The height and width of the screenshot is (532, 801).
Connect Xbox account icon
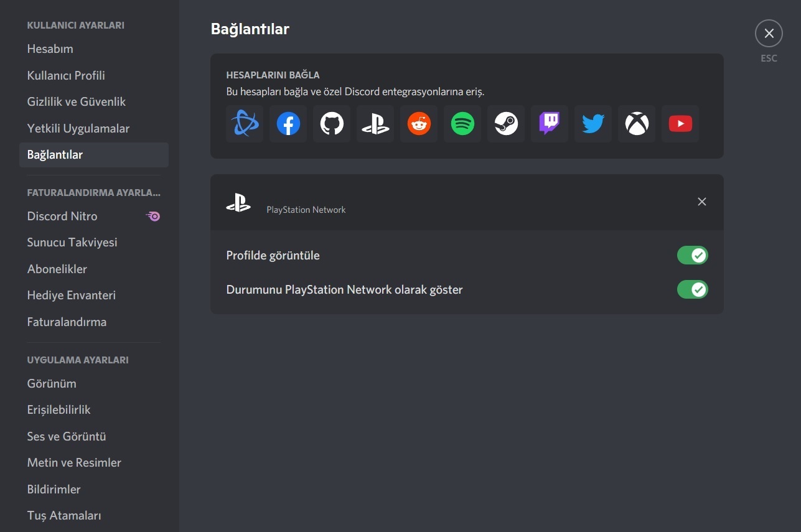tap(637, 124)
